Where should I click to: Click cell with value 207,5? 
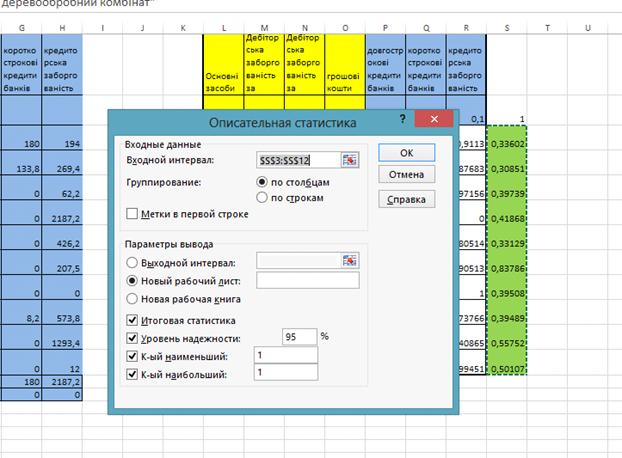[x=62, y=263]
